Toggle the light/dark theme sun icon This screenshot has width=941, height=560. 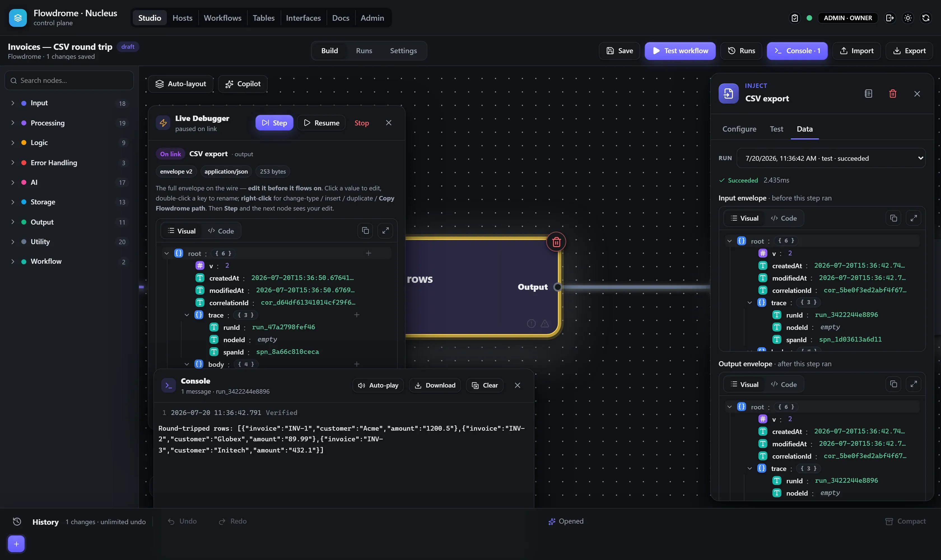[908, 18]
